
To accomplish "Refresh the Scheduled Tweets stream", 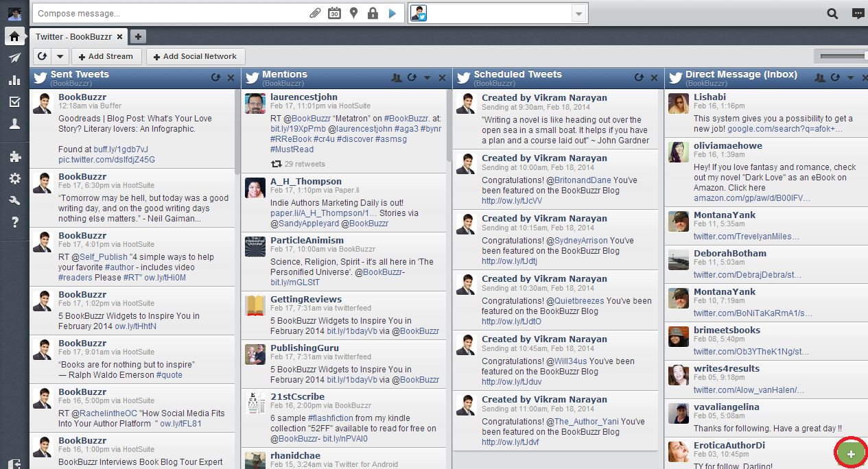I will coord(639,78).
